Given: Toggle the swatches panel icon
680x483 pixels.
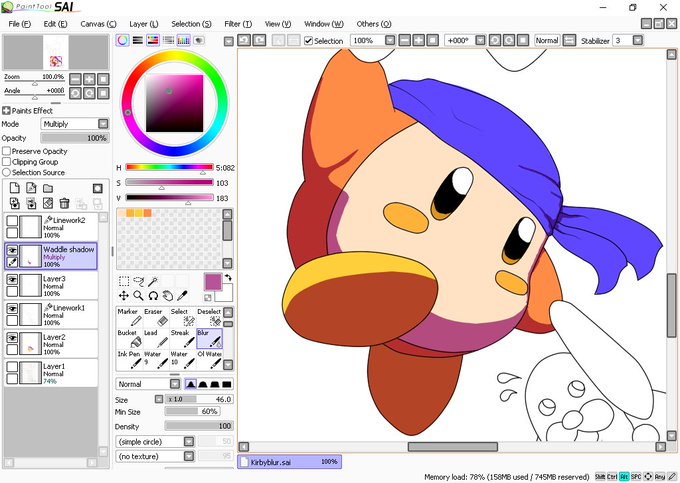Looking at the screenshot, I should click(x=183, y=40).
